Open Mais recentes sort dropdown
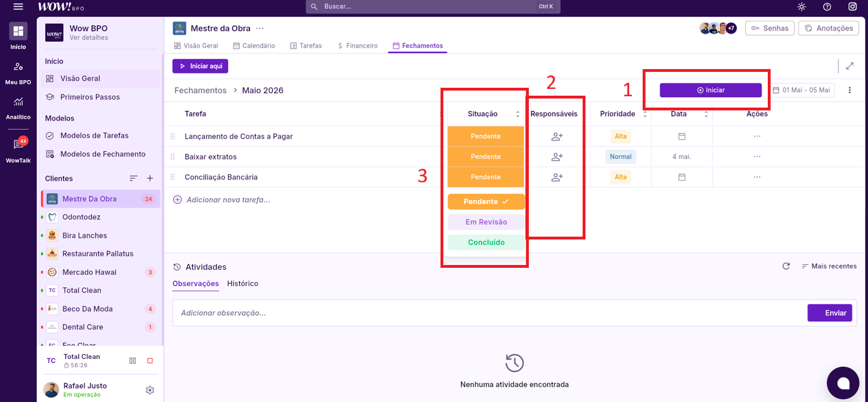Viewport: 868px width, 402px height. pyautogui.click(x=829, y=266)
